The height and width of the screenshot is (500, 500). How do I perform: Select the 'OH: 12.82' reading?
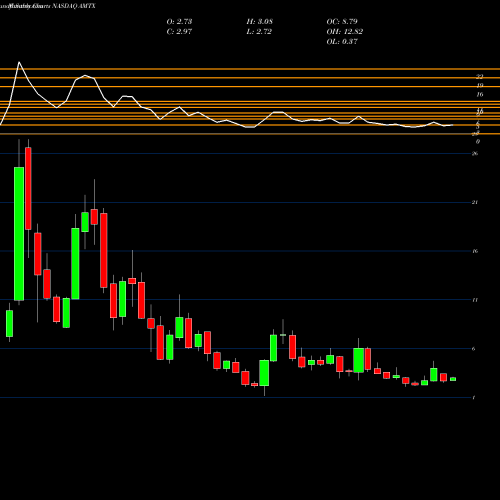[345, 31]
